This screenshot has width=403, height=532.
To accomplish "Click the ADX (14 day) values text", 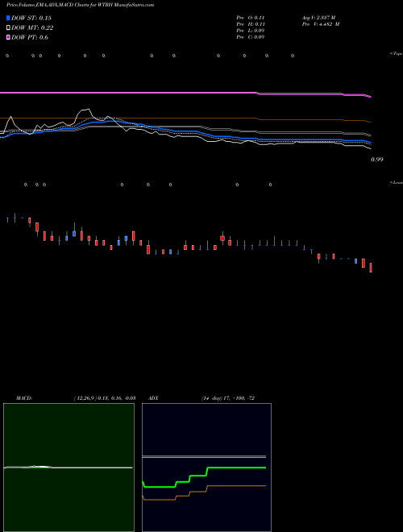I will [227, 398].
